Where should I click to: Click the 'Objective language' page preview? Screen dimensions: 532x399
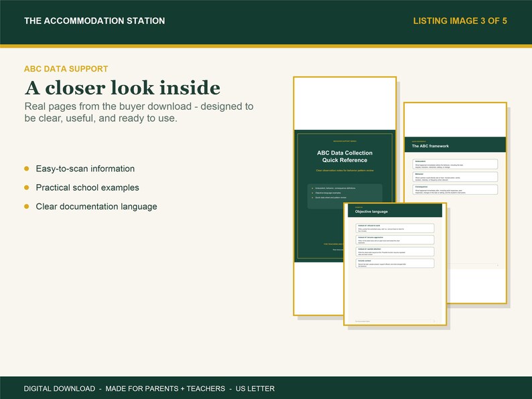pyautogui.click(x=395, y=264)
